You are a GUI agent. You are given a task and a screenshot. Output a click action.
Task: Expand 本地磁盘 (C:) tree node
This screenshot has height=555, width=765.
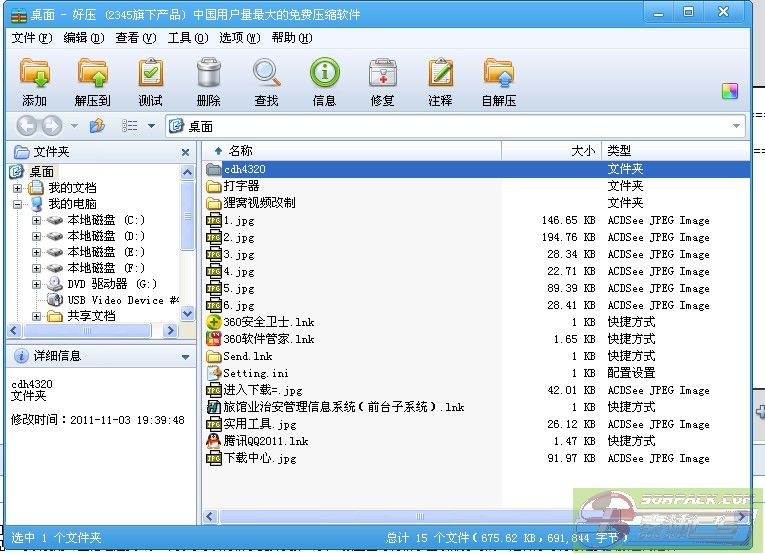point(37,220)
